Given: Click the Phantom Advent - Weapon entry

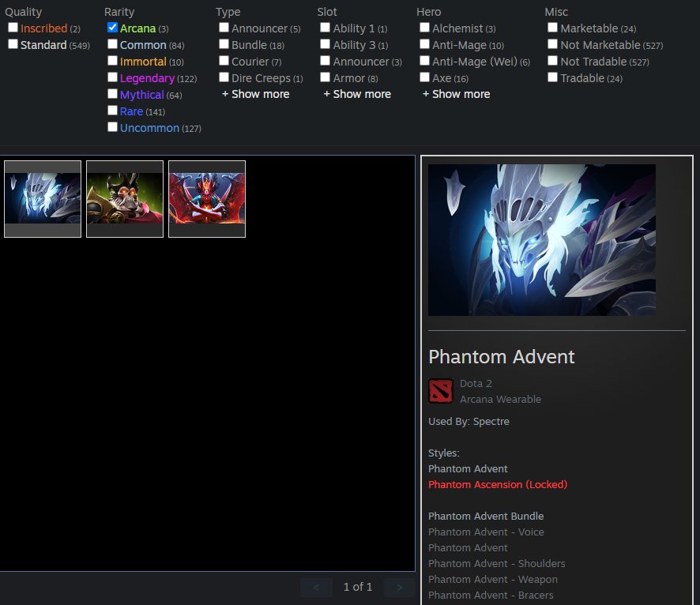Looking at the screenshot, I should click(x=493, y=580).
